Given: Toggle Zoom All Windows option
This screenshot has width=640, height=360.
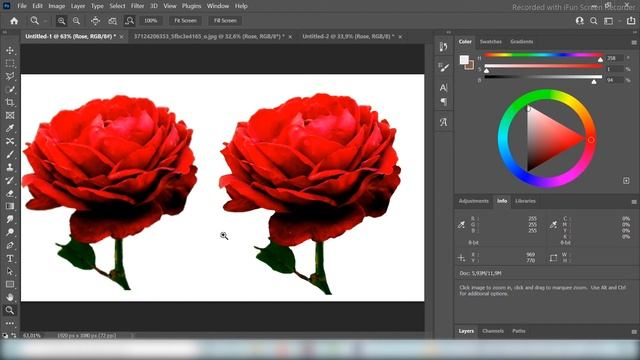Looking at the screenshot, I should 112,21.
